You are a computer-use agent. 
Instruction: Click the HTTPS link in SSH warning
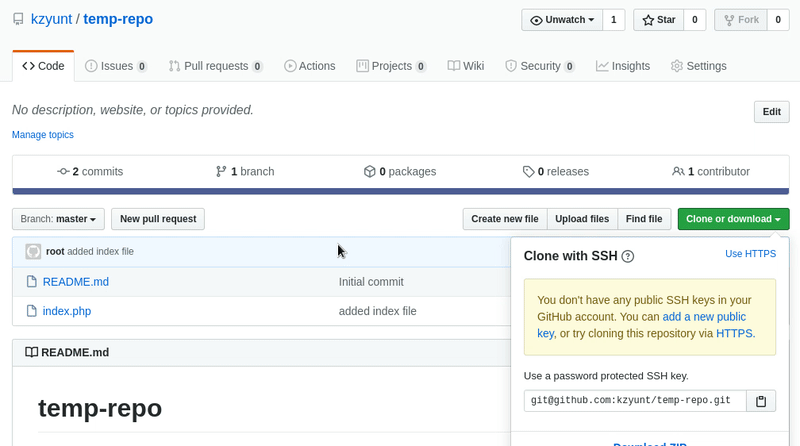click(734, 333)
